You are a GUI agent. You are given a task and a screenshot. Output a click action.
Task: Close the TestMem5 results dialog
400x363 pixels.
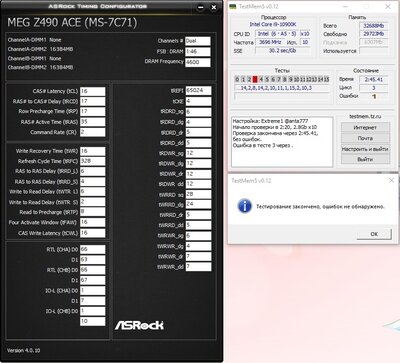click(391, 180)
